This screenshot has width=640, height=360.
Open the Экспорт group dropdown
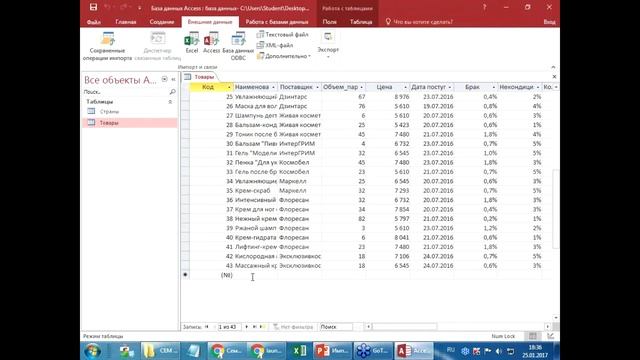pos(328,46)
